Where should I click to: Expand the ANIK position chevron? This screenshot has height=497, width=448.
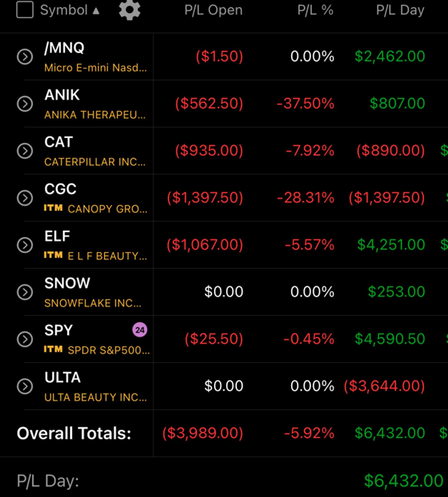click(25, 104)
